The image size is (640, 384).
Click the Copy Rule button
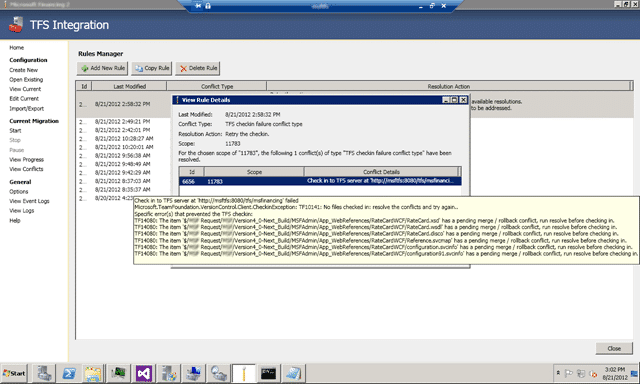pos(152,68)
